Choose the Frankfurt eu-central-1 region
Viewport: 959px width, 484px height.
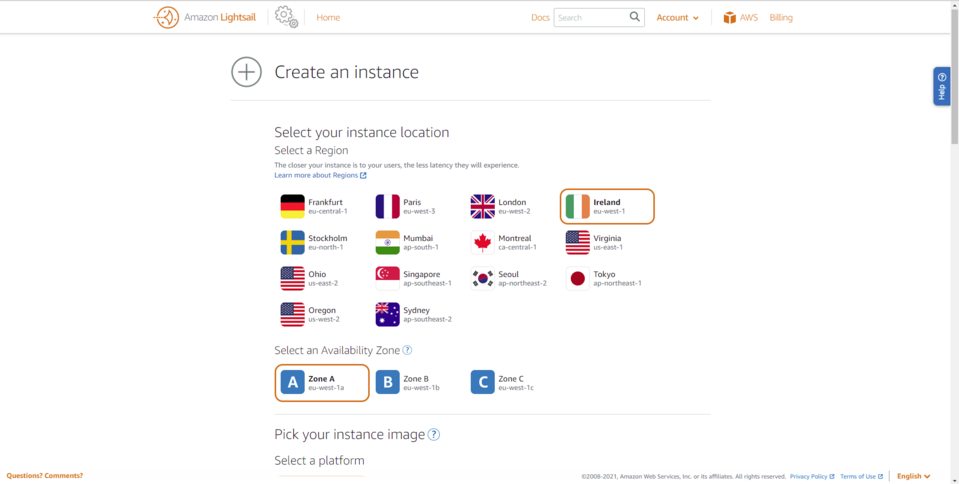[x=322, y=207]
